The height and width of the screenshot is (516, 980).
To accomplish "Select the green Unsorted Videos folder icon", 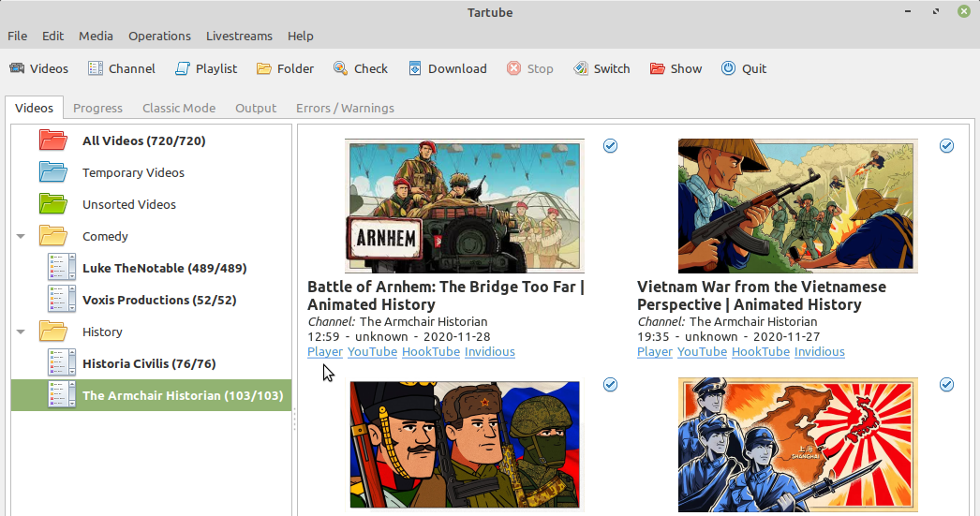I will tap(52, 203).
